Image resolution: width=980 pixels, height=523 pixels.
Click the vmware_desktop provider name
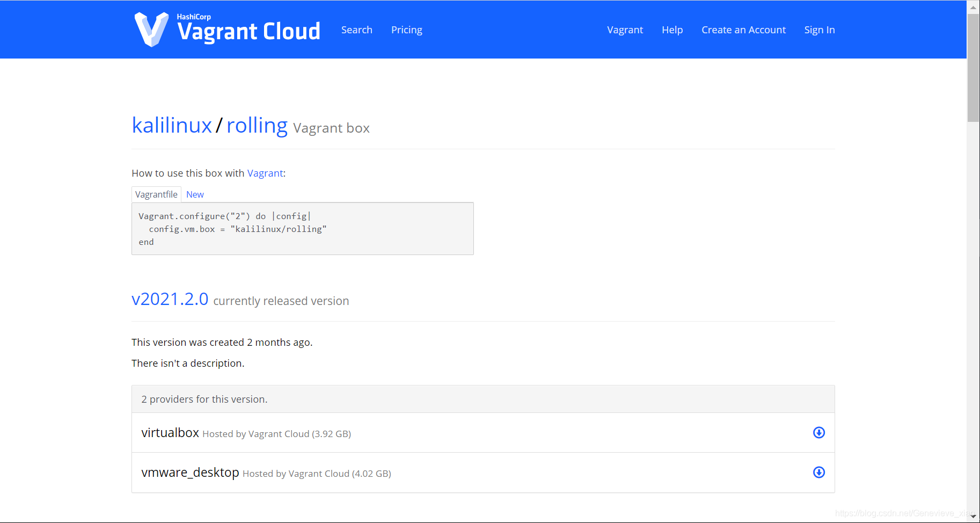(x=190, y=473)
